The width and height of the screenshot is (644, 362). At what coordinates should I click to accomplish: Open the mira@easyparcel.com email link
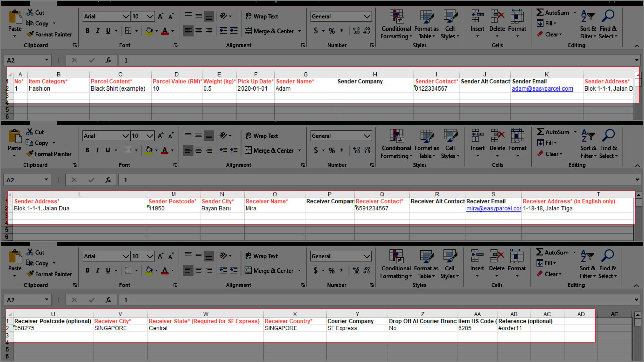tap(493, 208)
